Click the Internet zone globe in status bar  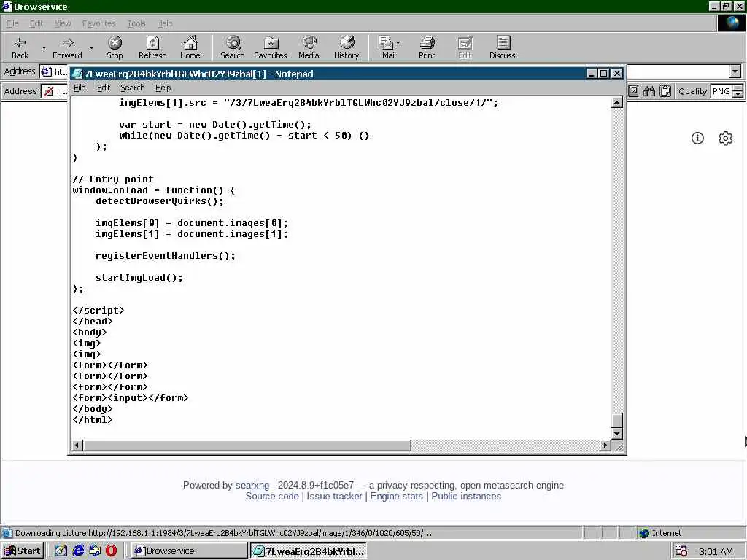(643, 533)
